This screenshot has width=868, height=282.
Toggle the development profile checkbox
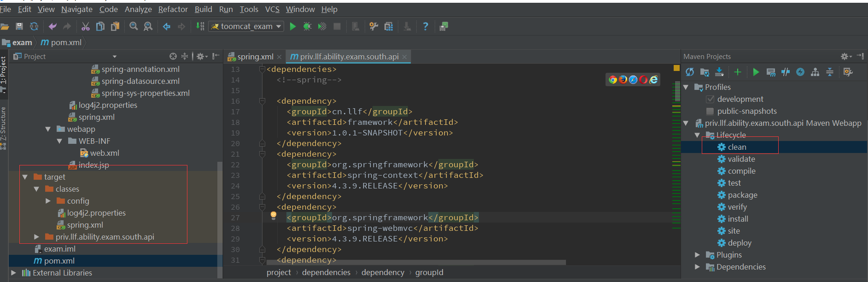click(x=710, y=99)
